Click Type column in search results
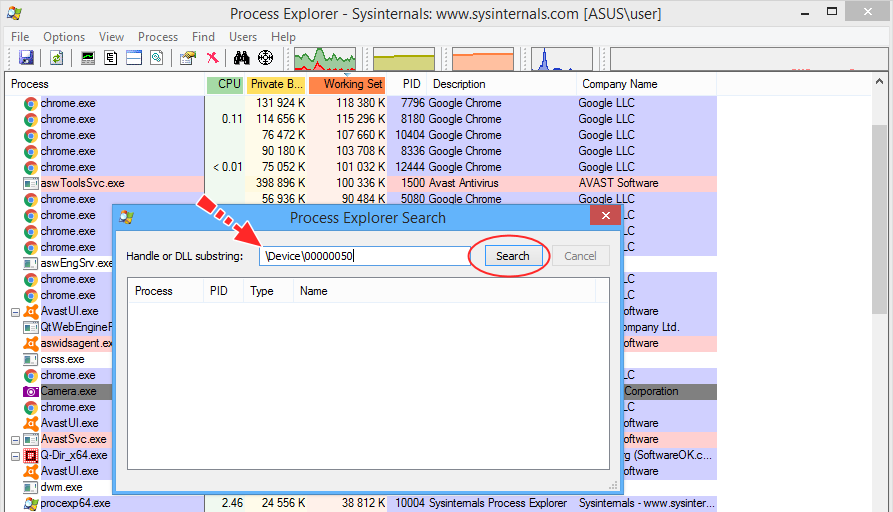 (268, 291)
